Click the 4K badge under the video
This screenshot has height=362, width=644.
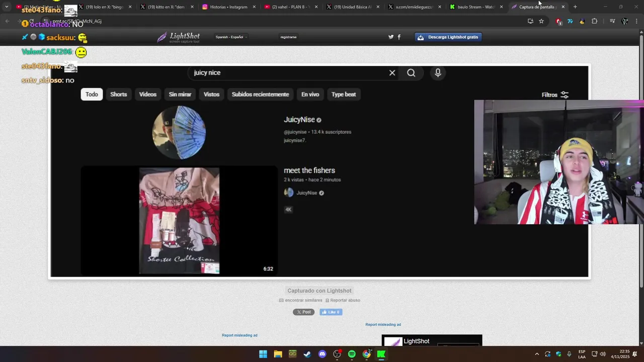point(288,210)
